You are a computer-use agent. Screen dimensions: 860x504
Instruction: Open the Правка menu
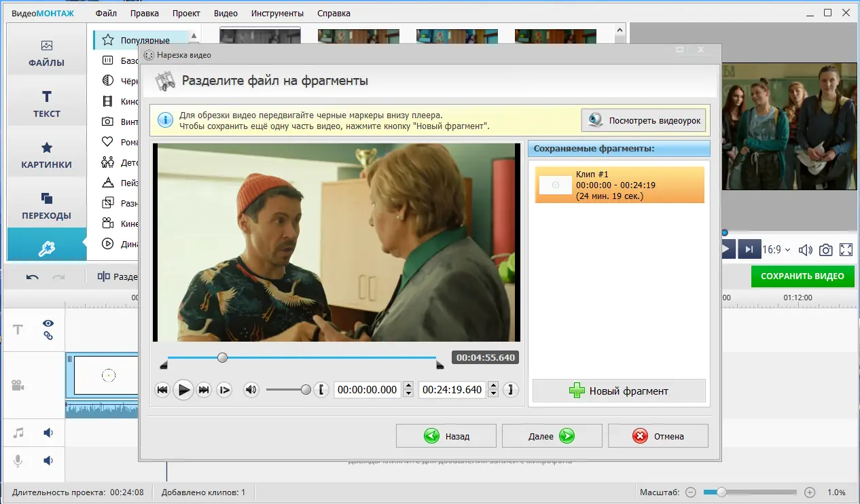(x=144, y=13)
